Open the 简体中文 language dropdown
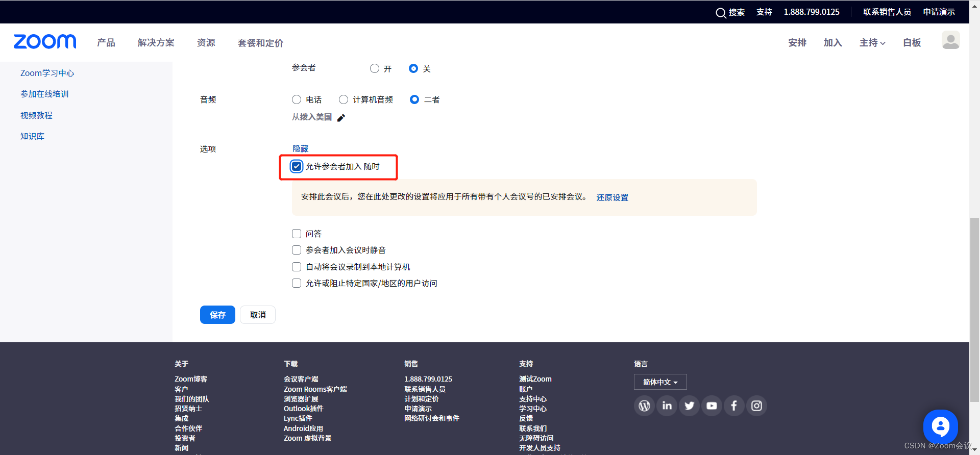 tap(660, 382)
